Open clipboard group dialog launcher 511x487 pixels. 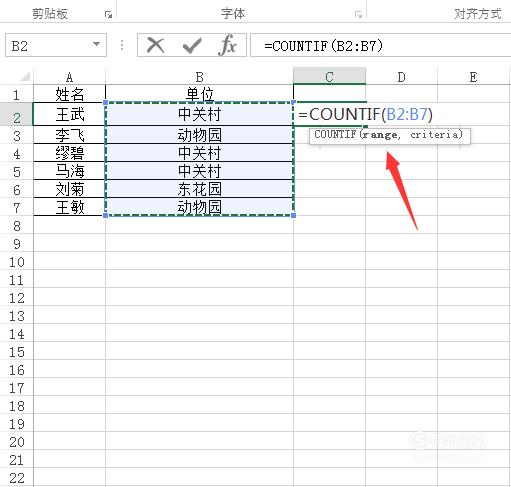pos(108,14)
